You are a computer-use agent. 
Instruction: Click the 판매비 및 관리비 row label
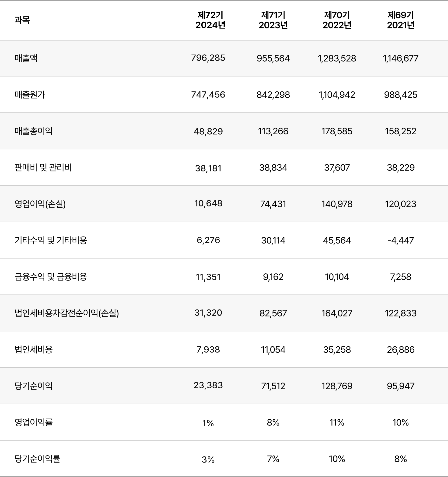pyautogui.click(x=43, y=167)
